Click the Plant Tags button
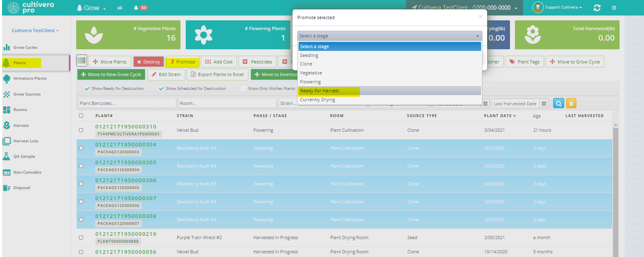Image resolution: width=644 pixels, height=257 pixels. coord(525,62)
